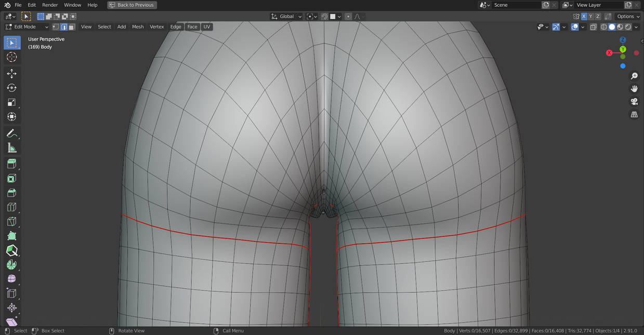Click the zoom magnifier viewport gizmo
Image resolution: width=644 pixels, height=335 pixels.
click(634, 76)
